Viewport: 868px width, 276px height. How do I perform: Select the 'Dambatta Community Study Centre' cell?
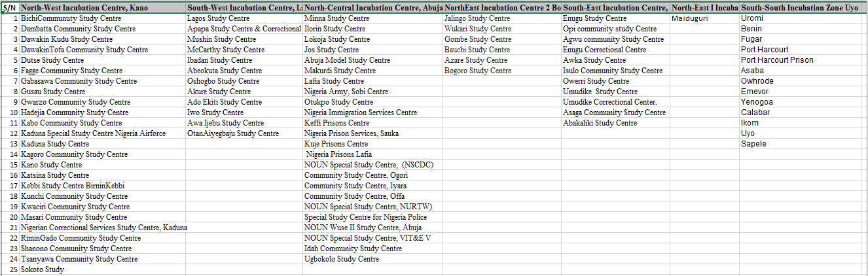coord(102,29)
